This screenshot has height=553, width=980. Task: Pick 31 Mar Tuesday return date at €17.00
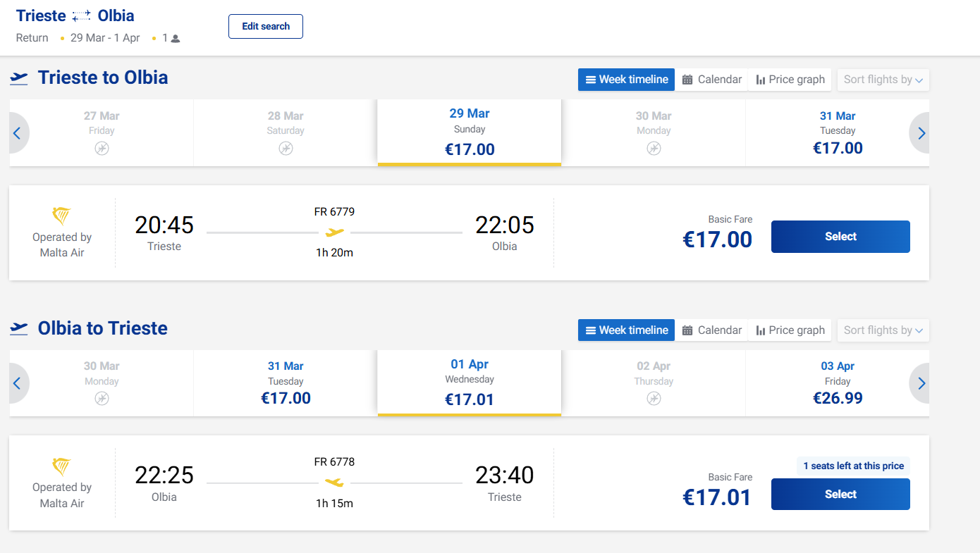pyautogui.click(x=286, y=383)
